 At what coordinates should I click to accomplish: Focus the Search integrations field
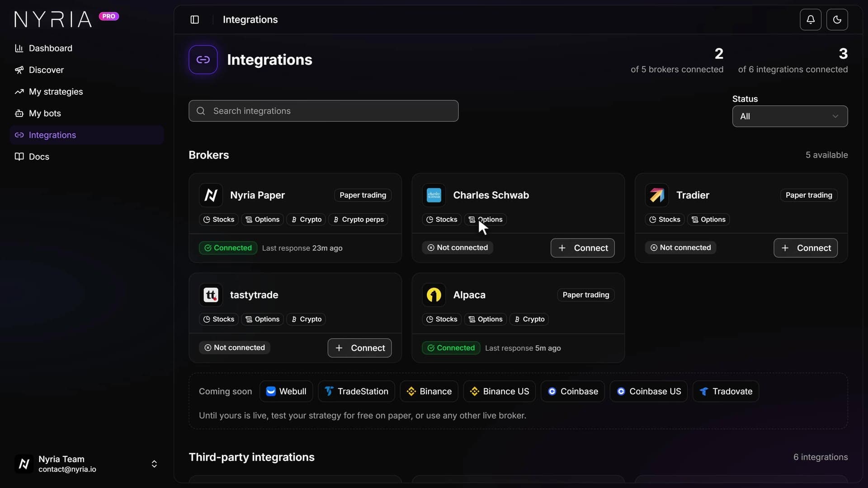click(x=324, y=111)
